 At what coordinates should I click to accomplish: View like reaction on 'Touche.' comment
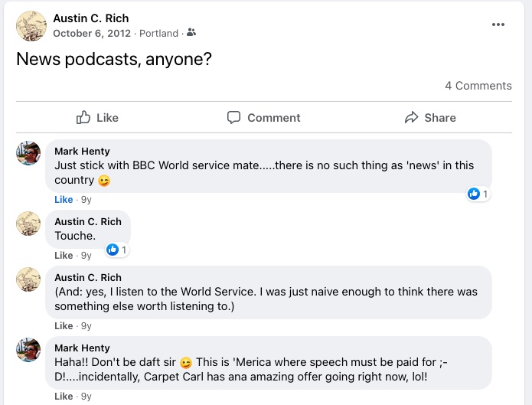[x=116, y=250]
